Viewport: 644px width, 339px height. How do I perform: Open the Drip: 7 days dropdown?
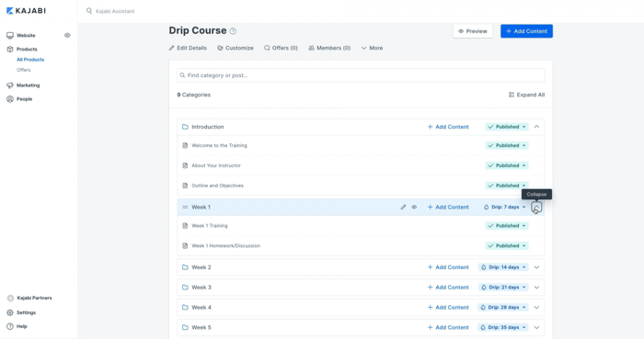tap(505, 208)
